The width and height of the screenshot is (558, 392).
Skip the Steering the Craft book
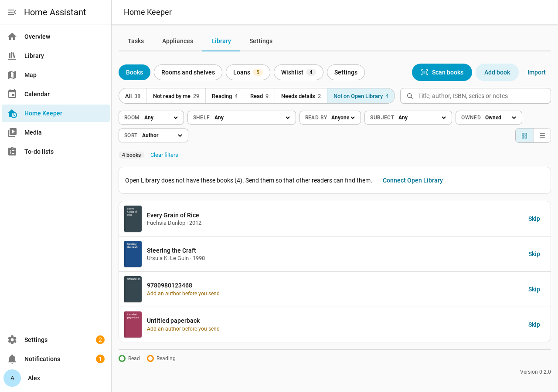[534, 254]
